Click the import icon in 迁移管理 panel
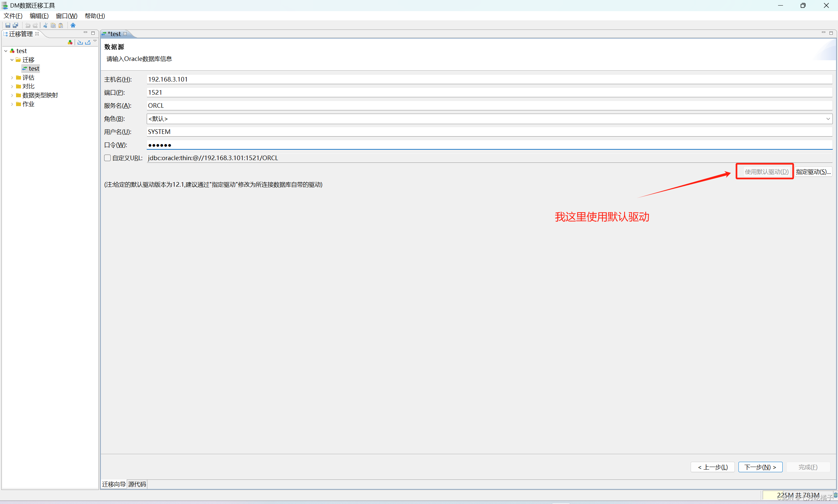 (80, 43)
